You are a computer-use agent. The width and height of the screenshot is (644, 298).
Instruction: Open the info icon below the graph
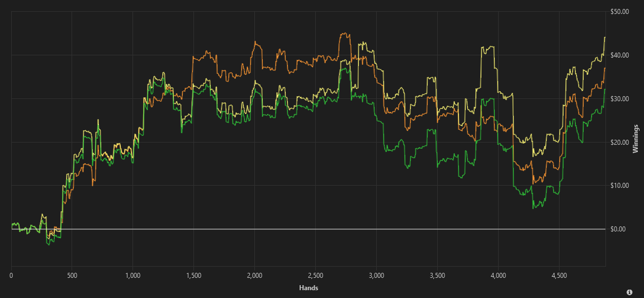point(629,292)
